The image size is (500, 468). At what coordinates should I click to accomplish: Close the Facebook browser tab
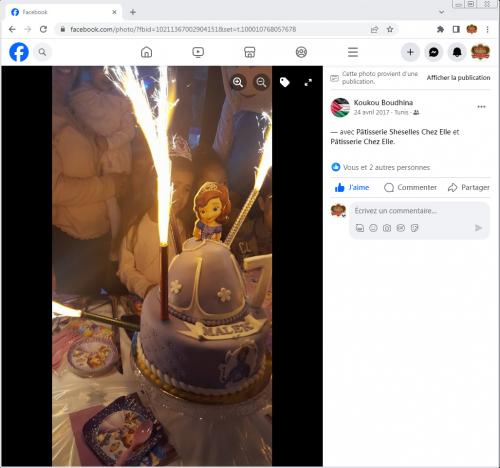click(x=114, y=12)
